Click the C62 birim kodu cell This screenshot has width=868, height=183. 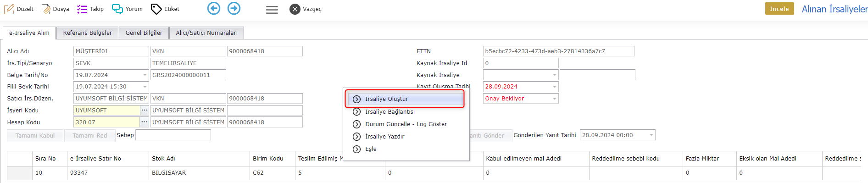(273, 173)
